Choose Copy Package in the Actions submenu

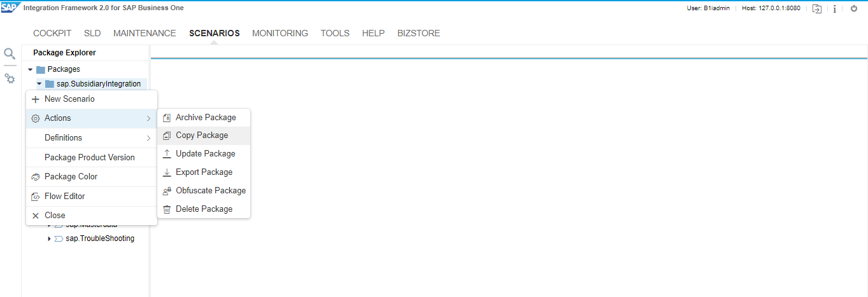click(x=201, y=135)
